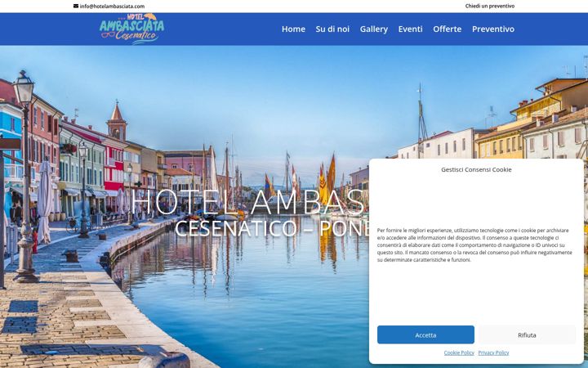Accept cookies with the Accetta button
This screenshot has width=588, height=368.
(x=425, y=334)
